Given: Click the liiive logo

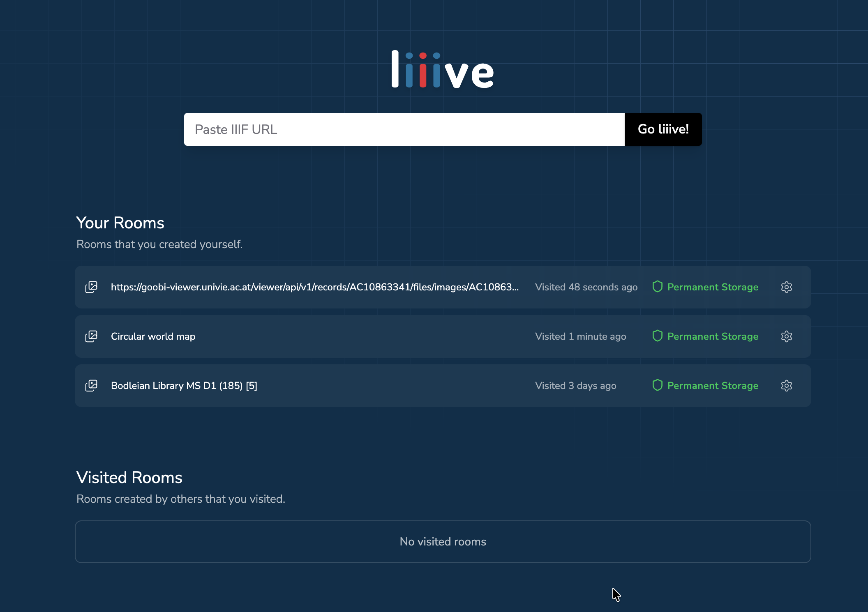Looking at the screenshot, I should 443,70.
